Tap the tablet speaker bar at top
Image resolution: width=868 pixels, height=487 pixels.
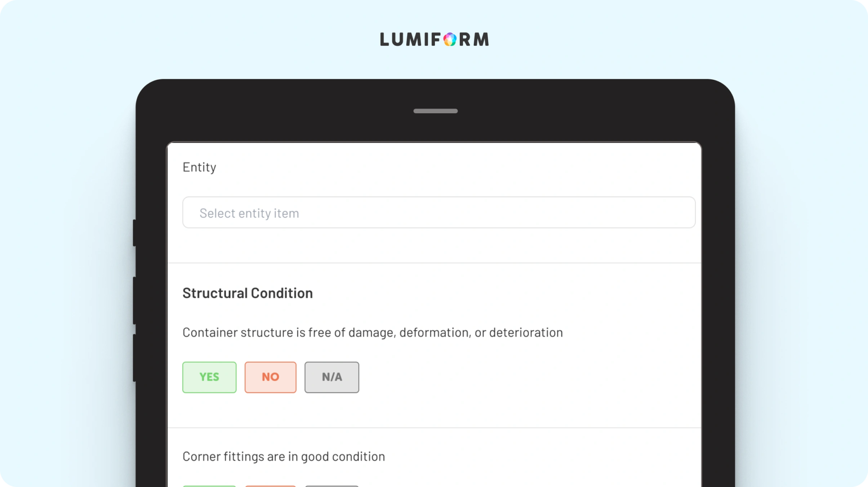pyautogui.click(x=435, y=111)
